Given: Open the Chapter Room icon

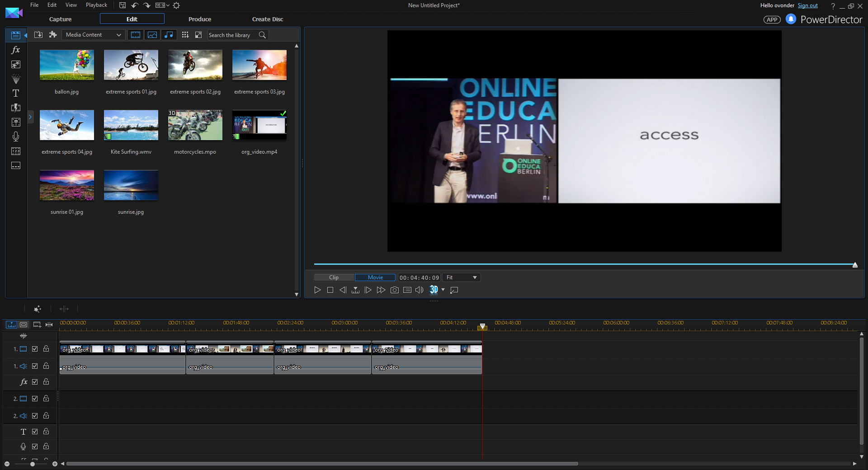Looking at the screenshot, I should point(15,151).
